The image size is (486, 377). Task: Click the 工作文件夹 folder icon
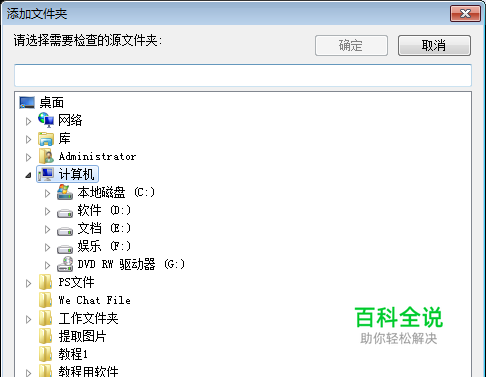tap(45, 318)
